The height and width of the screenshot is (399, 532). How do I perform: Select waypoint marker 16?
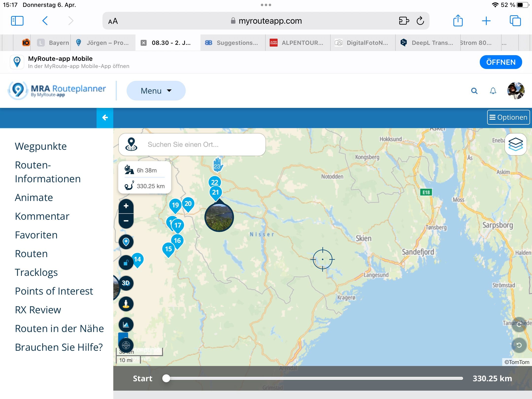point(177,241)
